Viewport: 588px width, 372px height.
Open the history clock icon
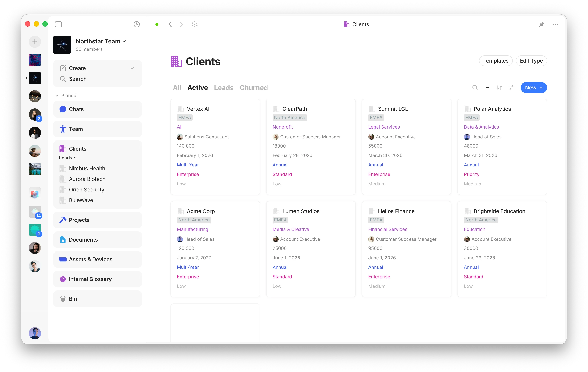[x=137, y=24]
